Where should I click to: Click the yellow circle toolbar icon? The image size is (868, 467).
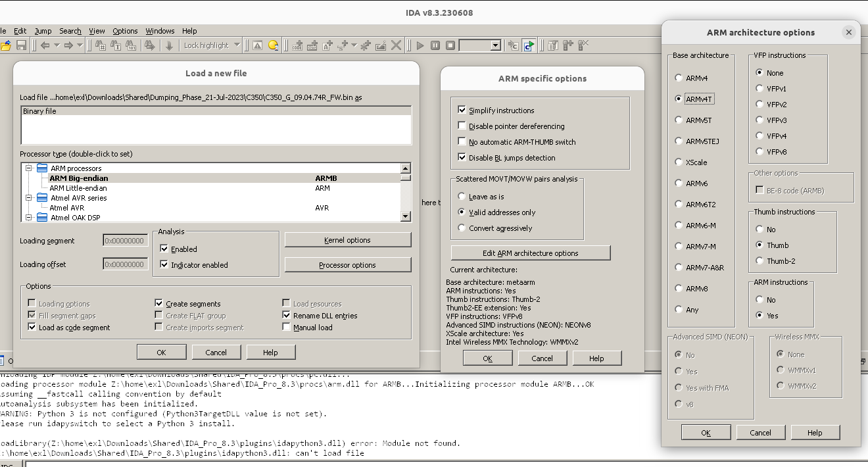[x=273, y=45]
